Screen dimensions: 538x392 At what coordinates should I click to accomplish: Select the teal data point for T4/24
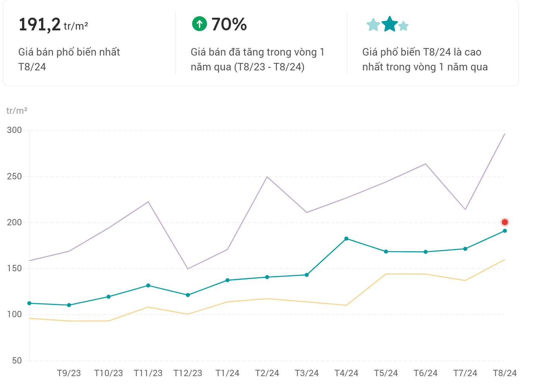tap(346, 239)
